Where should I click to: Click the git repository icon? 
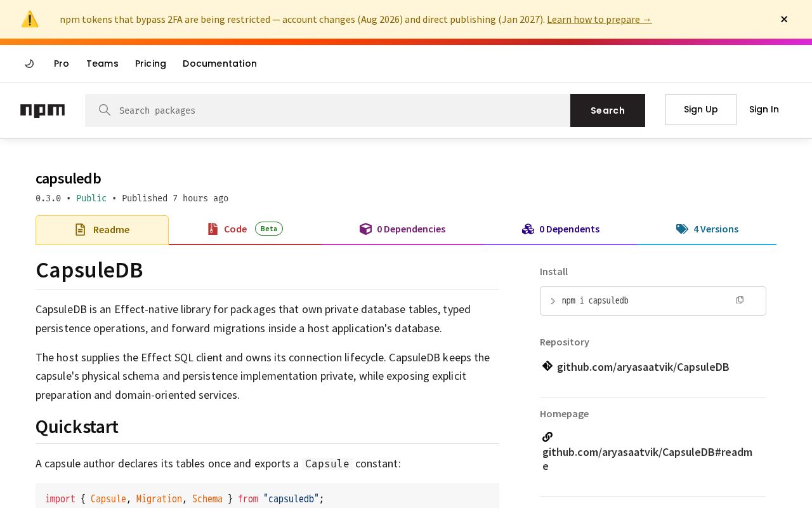(547, 366)
